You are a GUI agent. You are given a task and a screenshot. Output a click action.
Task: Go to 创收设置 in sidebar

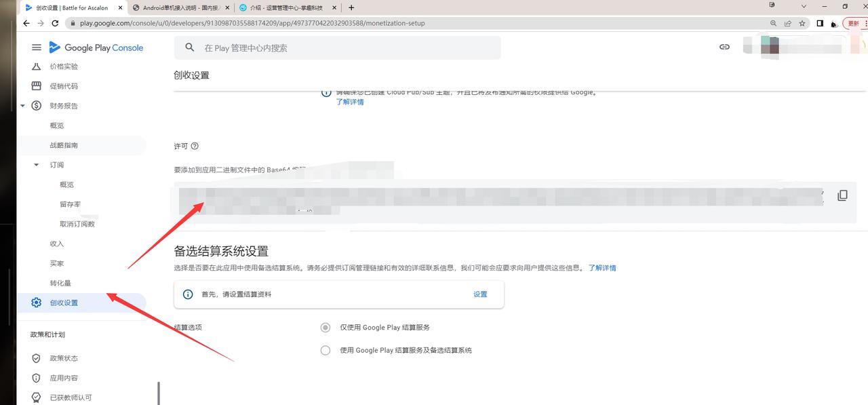pos(64,303)
